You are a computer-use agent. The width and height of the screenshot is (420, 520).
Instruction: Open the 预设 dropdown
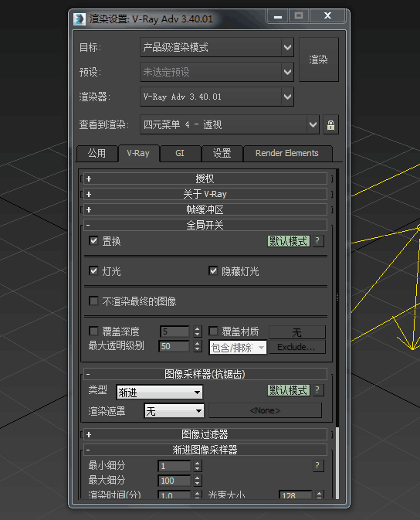coord(217,72)
